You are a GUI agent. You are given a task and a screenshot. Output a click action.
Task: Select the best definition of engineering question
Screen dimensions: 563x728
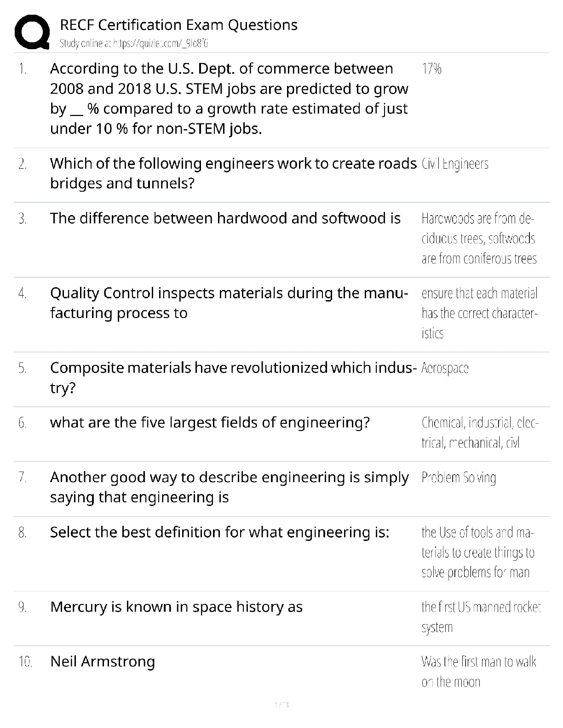tap(219, 532)
